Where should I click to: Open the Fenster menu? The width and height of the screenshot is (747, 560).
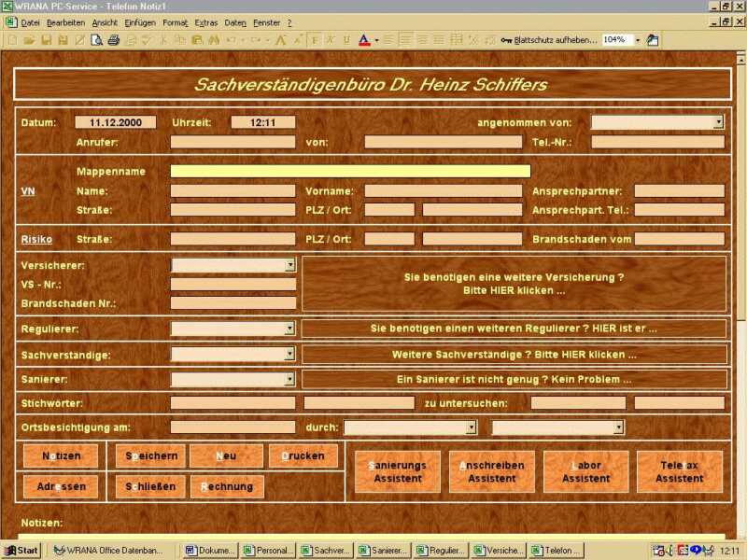[x=266, y=22]
